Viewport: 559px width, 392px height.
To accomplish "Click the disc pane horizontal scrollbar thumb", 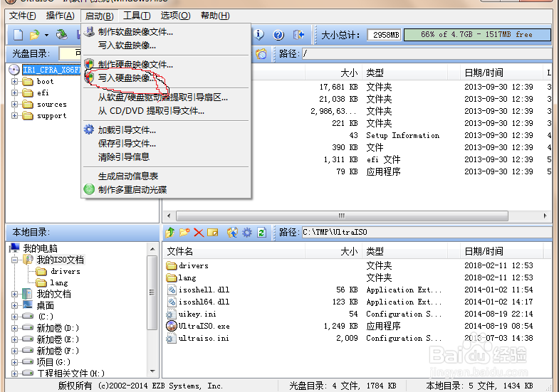I will (x=342, y=216).
